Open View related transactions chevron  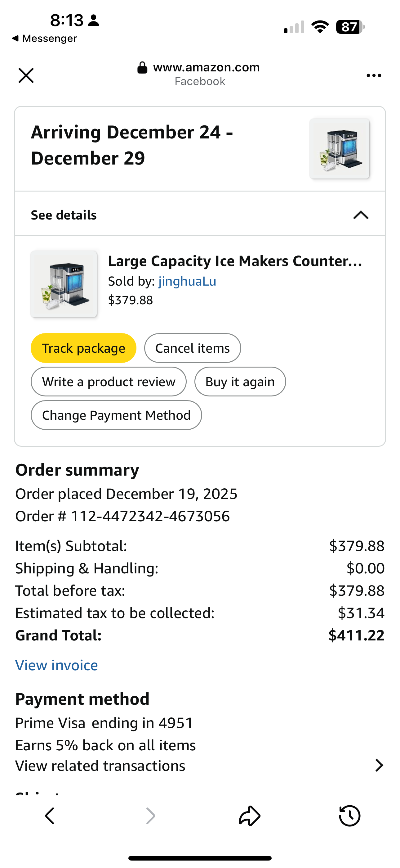click(x=379, y=765)
